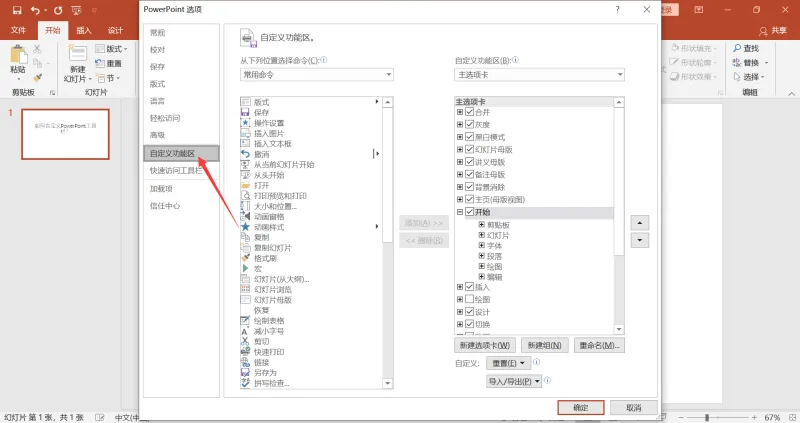
Task: Uncheck the 讲义母版 checkbox
Action: point(469,162)
